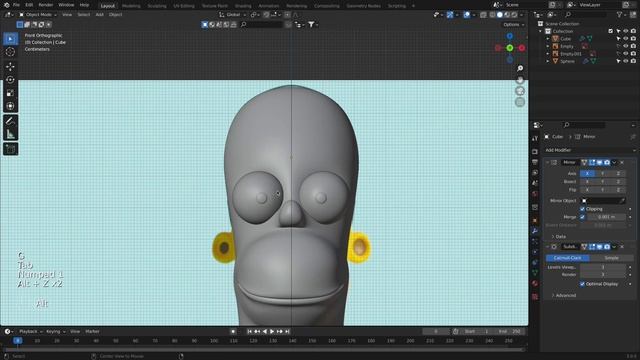Remove the Mirror modifier with its X
This screenshot has height=360, width=640.
pos(622,162)
